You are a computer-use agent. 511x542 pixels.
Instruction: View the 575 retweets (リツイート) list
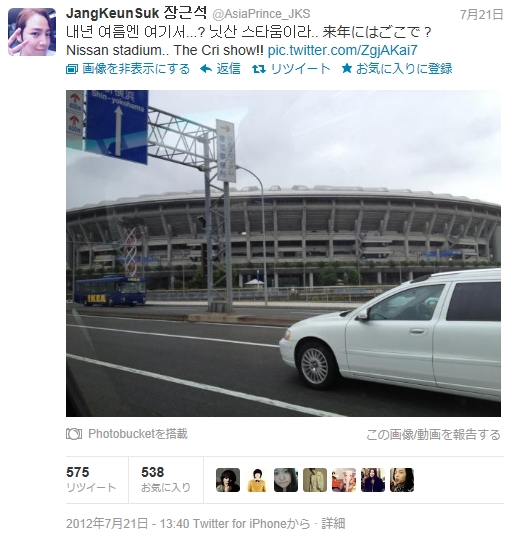[x=91, y=480]
